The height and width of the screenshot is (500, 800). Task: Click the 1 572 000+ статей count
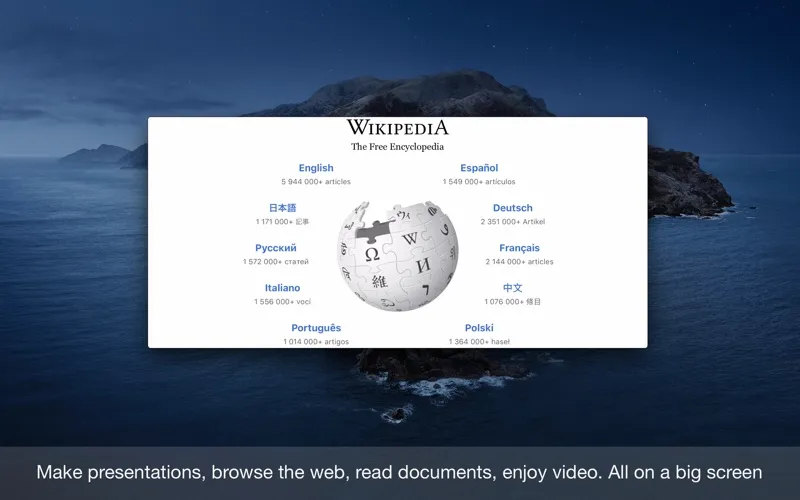coord(276,262)
